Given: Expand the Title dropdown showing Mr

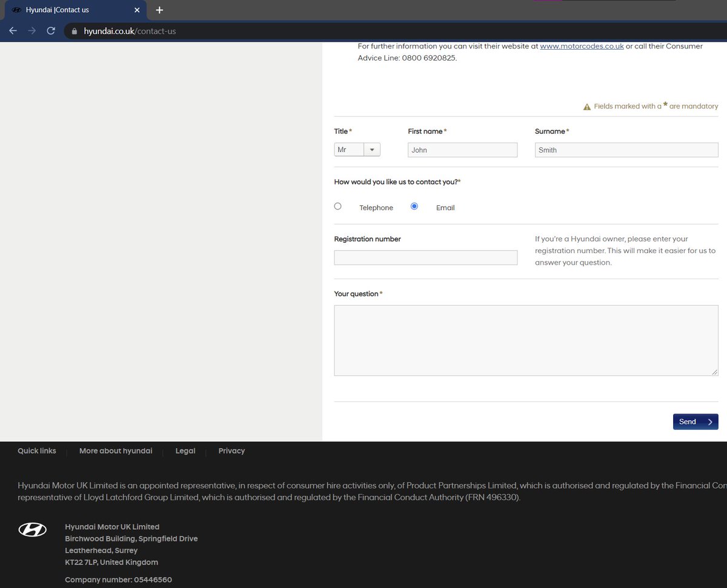Looking at the screenshot, I should [x=357, y=150].
